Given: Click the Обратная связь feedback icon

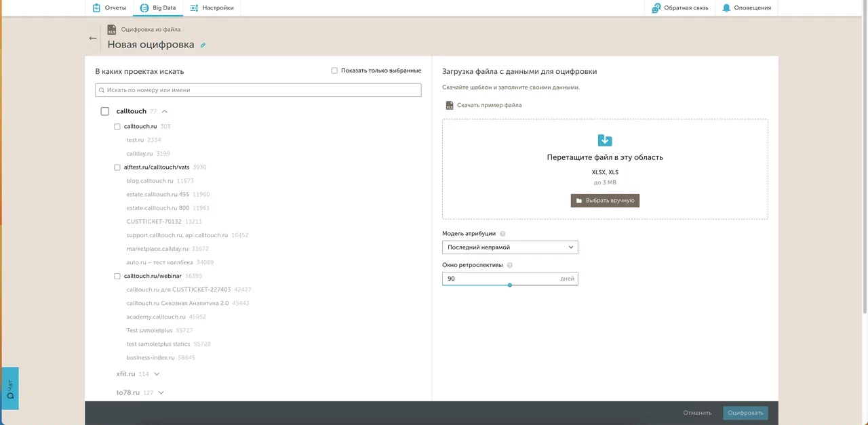Looking at the screenshot, I should click(656, 8).
